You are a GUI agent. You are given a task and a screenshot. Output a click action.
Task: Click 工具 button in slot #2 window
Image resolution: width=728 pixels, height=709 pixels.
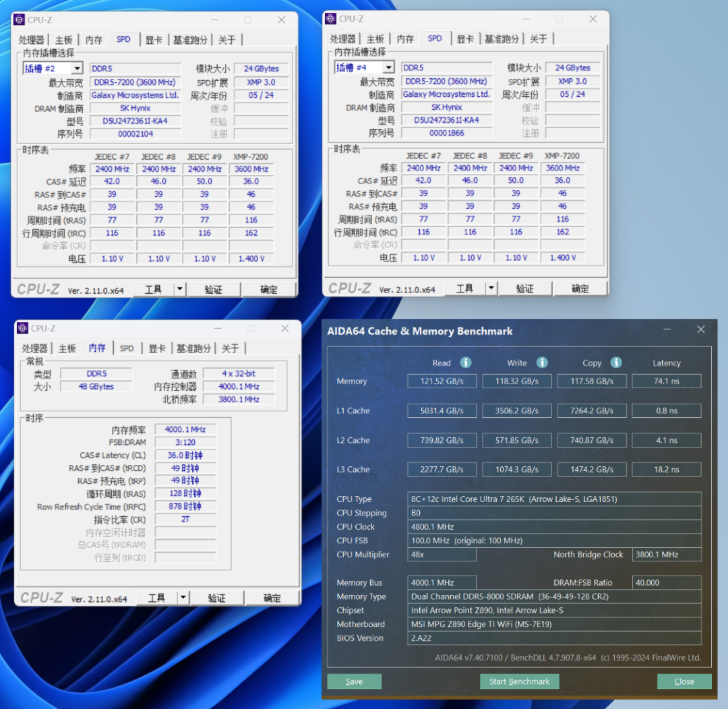click(153, 289)
